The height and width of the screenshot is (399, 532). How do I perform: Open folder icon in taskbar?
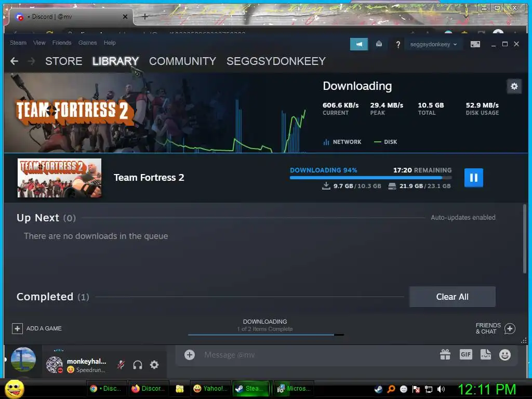[179, 389]
